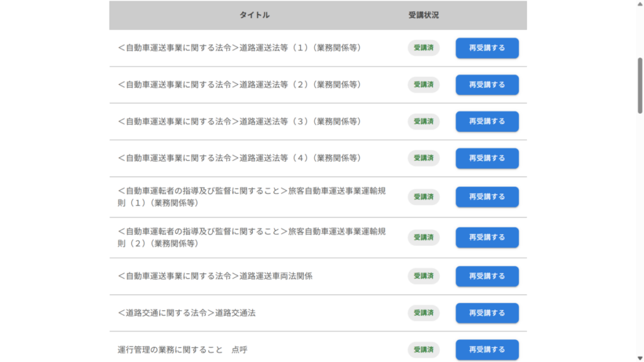Click 再受講する for 運行管理 点呼 row
This screenshot has width=644, height=362.
pyautogui.click(x=487, y=349)
